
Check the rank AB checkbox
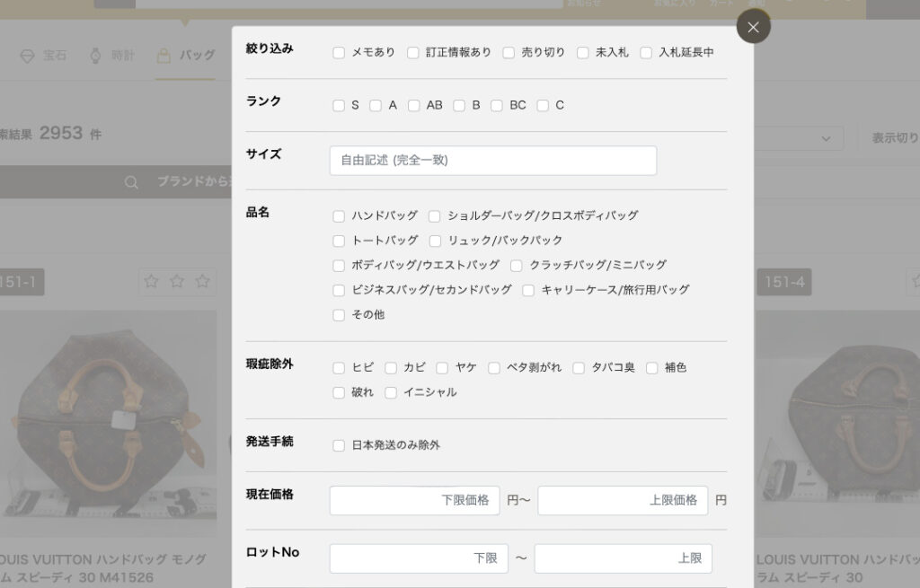414,106
